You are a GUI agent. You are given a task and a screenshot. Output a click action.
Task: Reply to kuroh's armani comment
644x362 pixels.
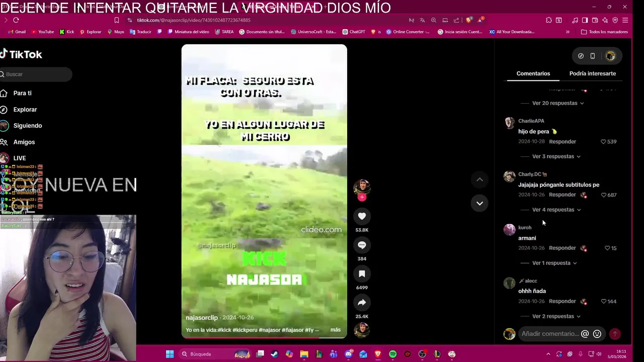click(x=562, y=248)
